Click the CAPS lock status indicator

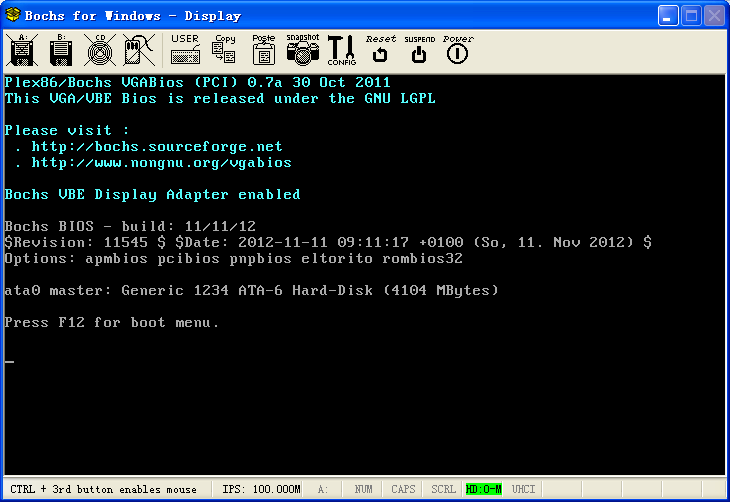[x=403, y=489]
